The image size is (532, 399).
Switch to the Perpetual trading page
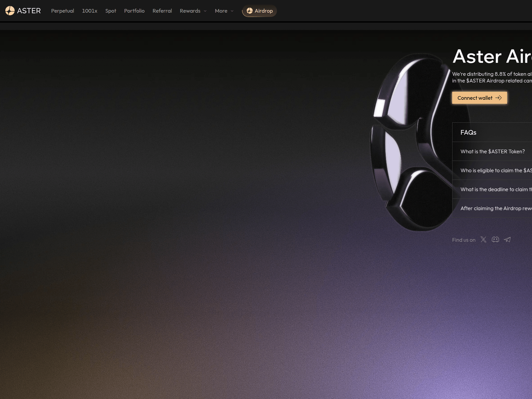click(63, 11)
